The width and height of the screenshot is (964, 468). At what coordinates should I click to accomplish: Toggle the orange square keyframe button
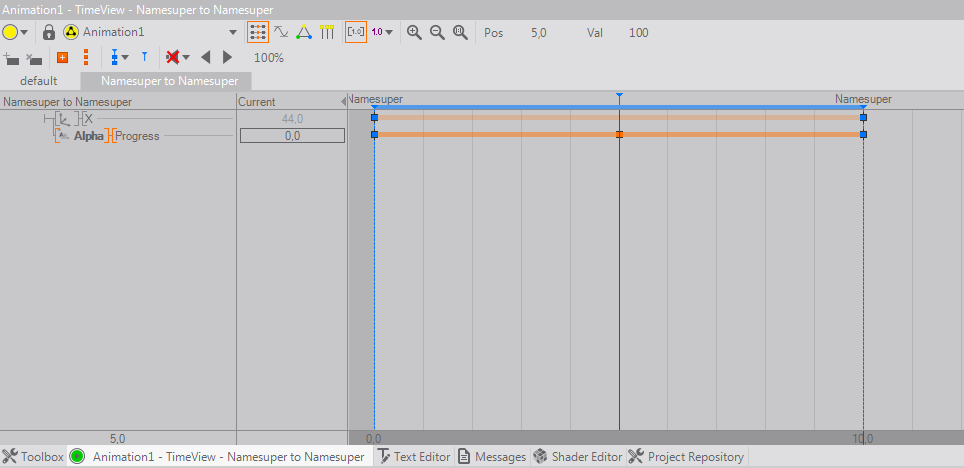click(x=62, y=58)
